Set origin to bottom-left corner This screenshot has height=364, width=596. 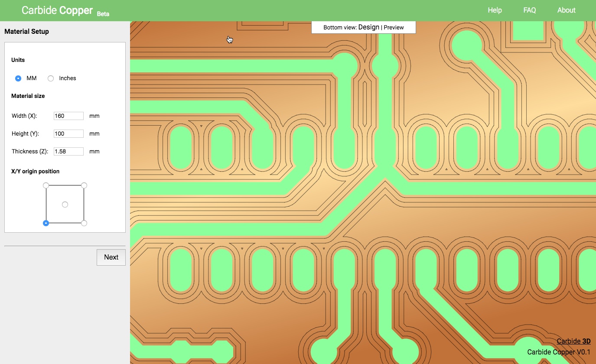pyautogui.click(x=46, y=223)
